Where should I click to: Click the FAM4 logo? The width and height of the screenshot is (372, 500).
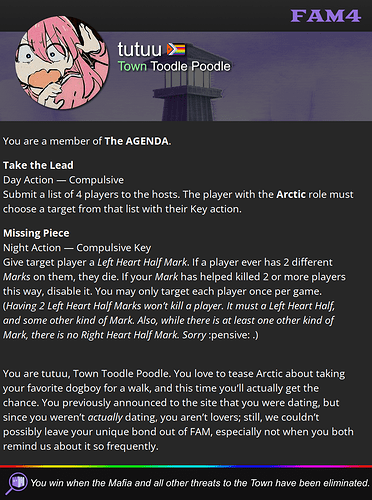coord(325,16)
